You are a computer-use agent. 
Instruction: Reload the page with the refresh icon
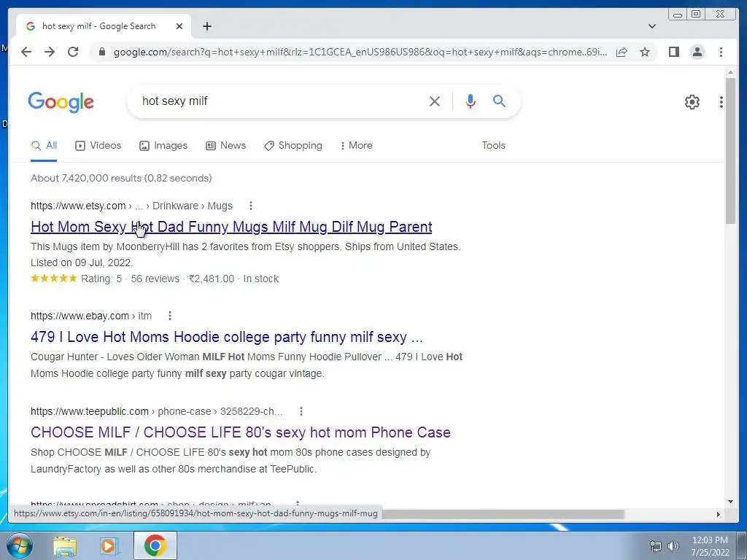click(73, 52)
